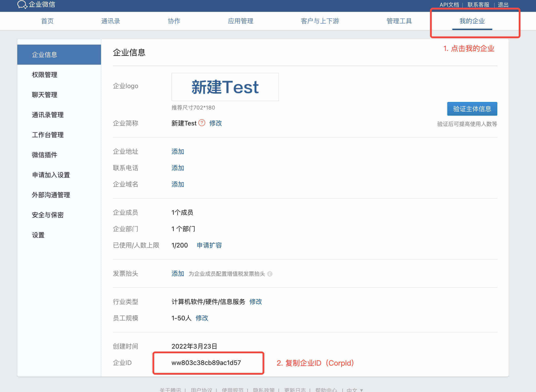This screenshot has height=392, width=536.
Task: Select the 我的企业 tab
Action: click(x=472, y=21)
